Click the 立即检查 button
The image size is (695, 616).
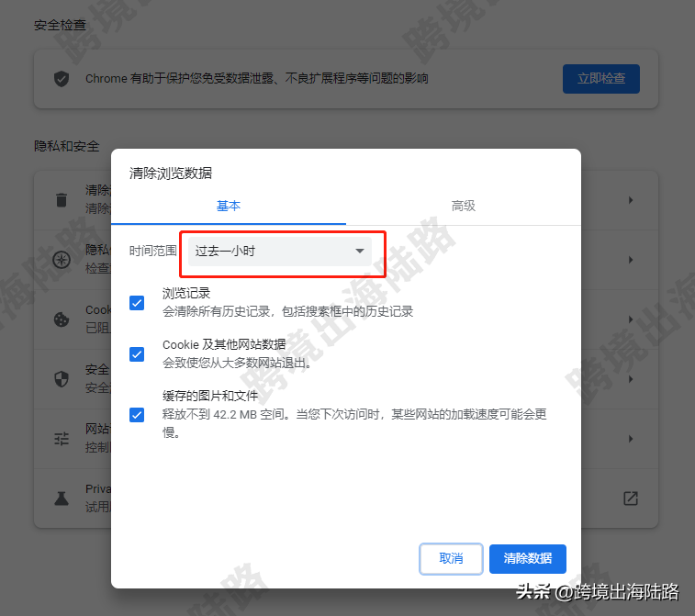point(601,79)
